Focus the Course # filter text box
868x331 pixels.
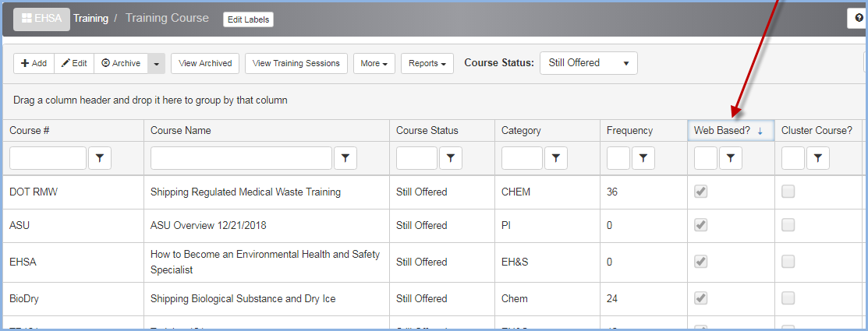pyautogui.click(x=48, y=158)
